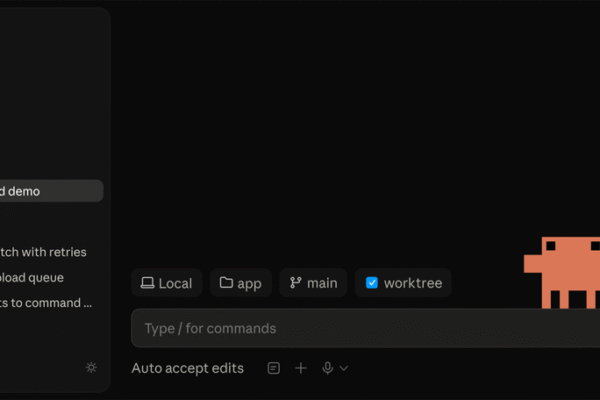Click the orange pixel mascot creature
Image resolution: width=600 pixels, height=400 pixels.
coord(562,273)
